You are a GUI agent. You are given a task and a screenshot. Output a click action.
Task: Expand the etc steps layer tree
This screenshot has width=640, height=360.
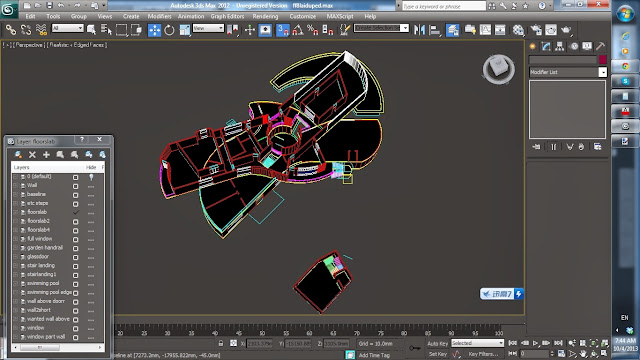pos(16,203)
